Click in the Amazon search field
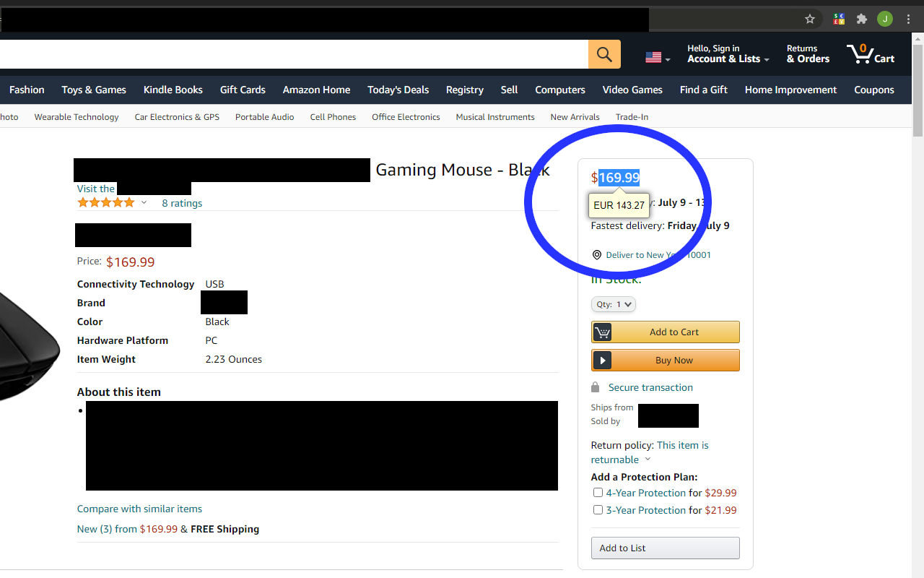The width and height of the screenshot is (924, 578). (294, 54)
